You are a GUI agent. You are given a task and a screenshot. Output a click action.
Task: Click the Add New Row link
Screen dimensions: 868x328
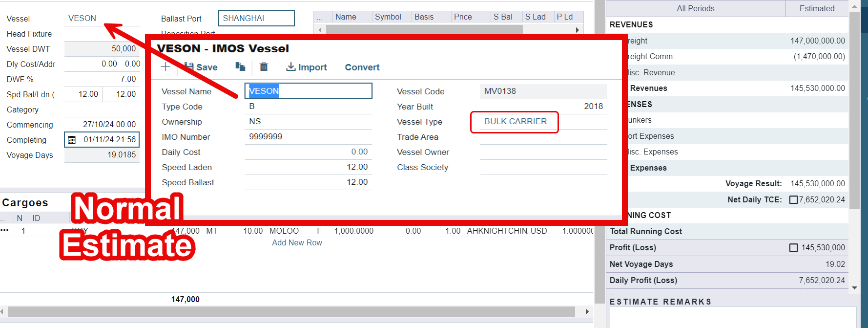tap(297, 242)
